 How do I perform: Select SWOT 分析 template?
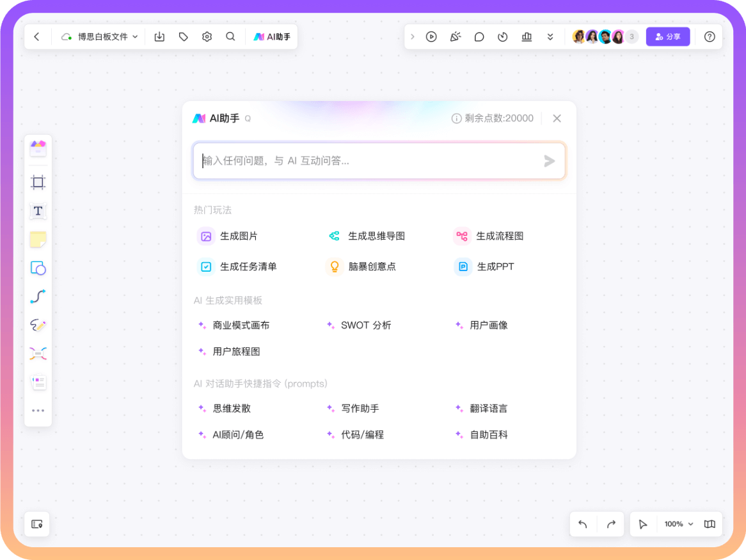359,325
